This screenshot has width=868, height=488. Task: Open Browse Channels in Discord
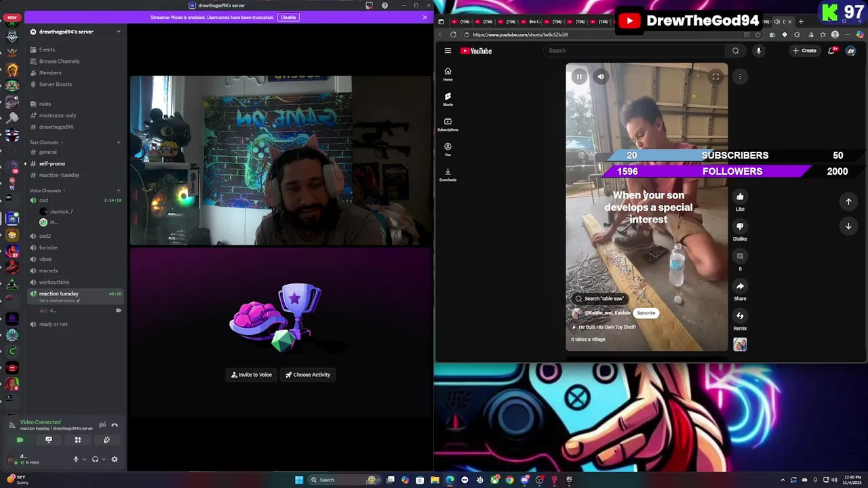click(59, 61)
